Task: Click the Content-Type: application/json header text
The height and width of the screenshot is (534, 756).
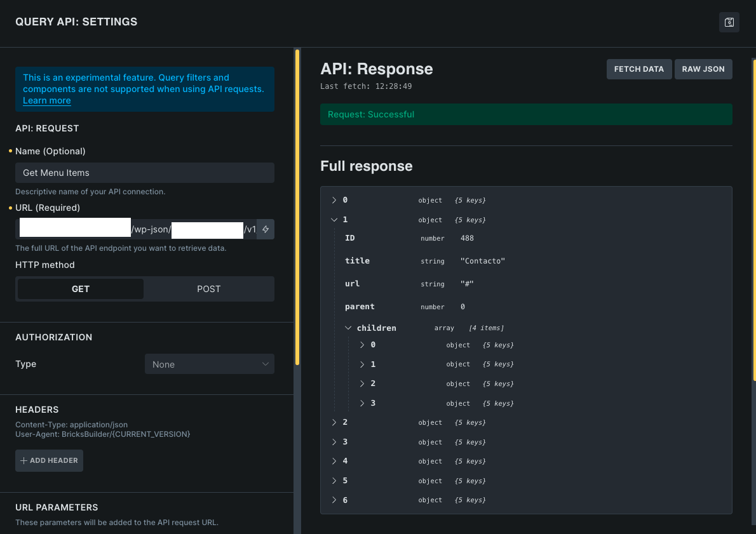Action: (x=71, y=425)
